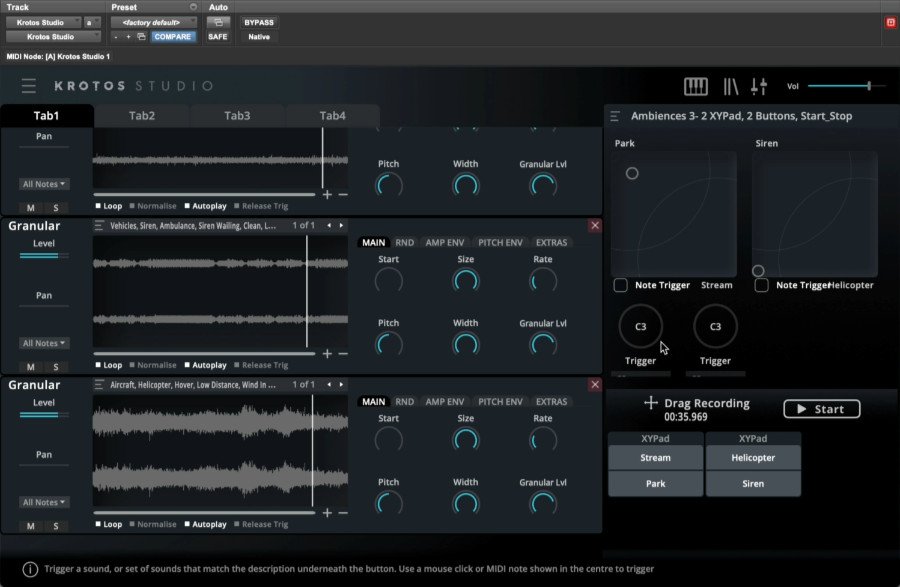Click the preset copy settings icon
Image resolution: width=900 pixels, height=587 pixels.
[x=141, y=37]
